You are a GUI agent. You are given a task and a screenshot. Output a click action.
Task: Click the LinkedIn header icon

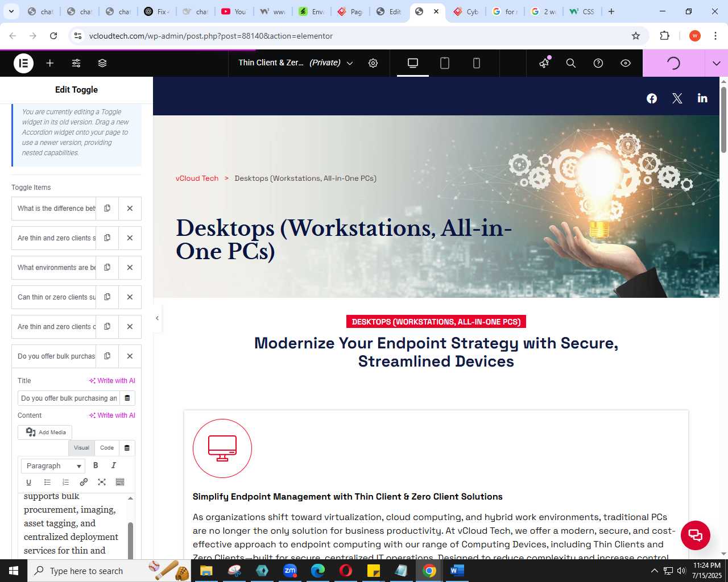click(x=702, y=98)
